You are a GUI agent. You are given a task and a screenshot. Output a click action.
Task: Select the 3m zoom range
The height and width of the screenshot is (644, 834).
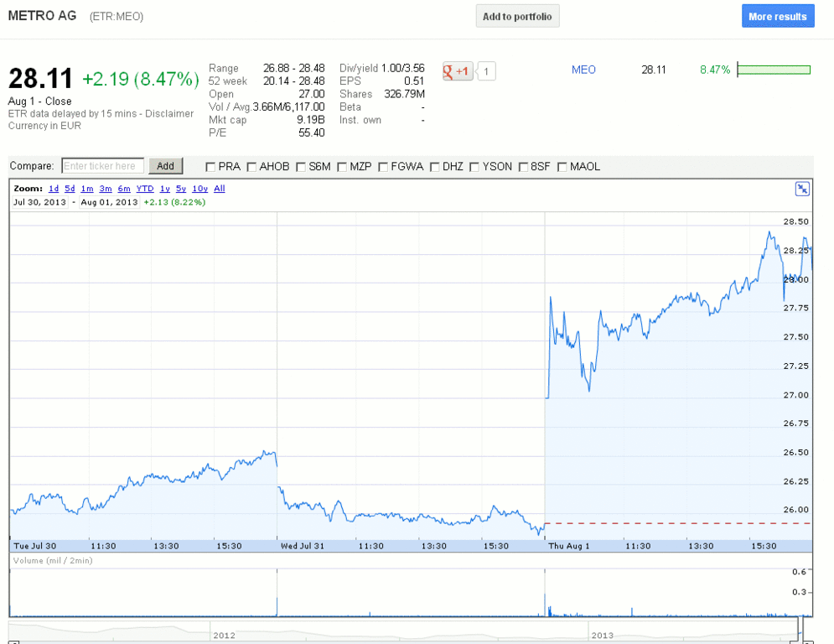[106, 189]
